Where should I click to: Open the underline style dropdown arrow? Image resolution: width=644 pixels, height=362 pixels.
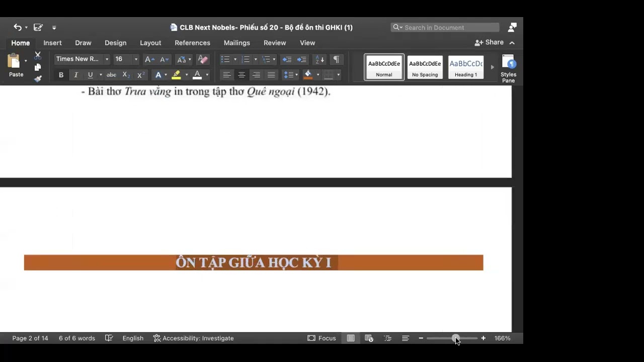[101, 75]
